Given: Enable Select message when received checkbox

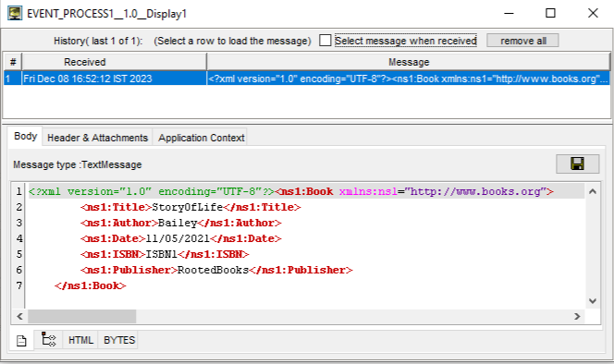Looking at the screenshot, I should 325,41.
